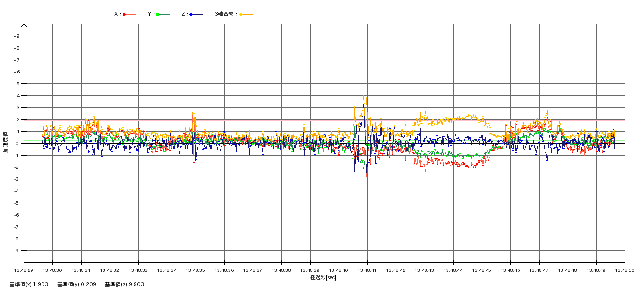Click the yellow 3軸合成 legend marker
Screen dimensions: 644x291
(x=241, y=14)
